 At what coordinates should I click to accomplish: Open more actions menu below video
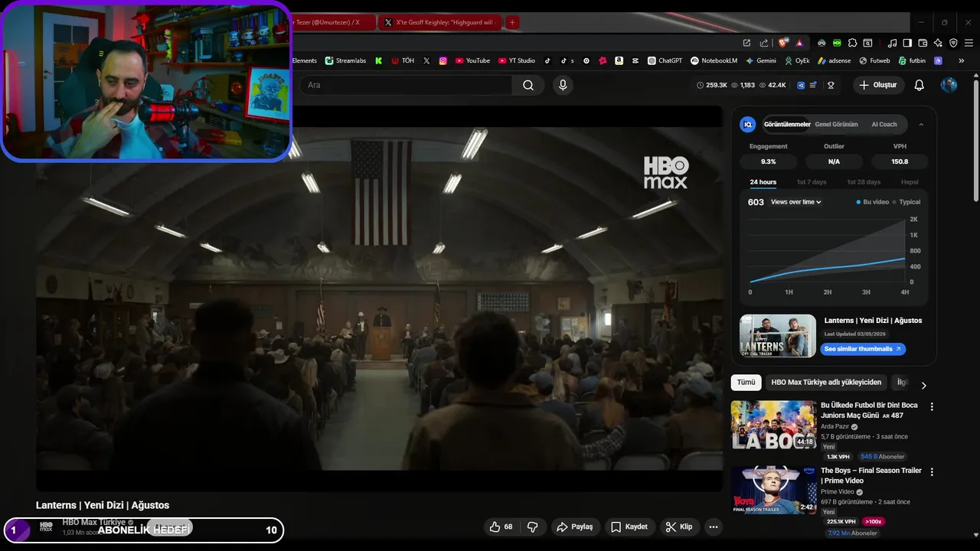tap(714, 527)
